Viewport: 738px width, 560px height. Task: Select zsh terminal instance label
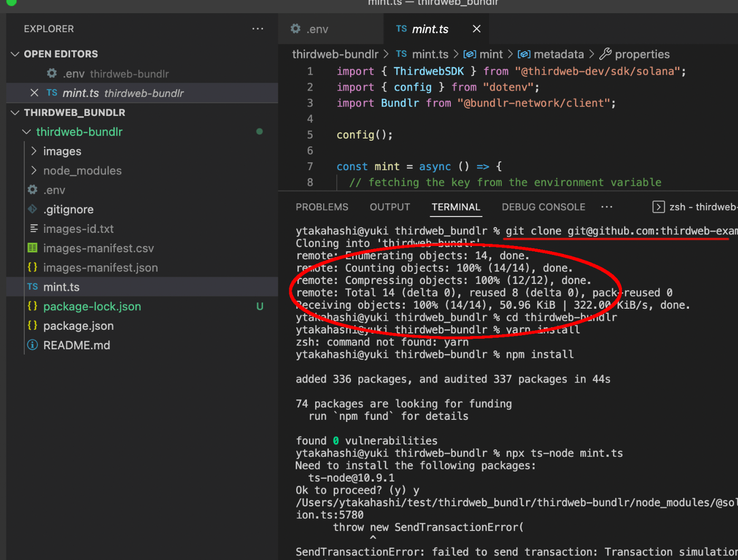pos(703,207)
